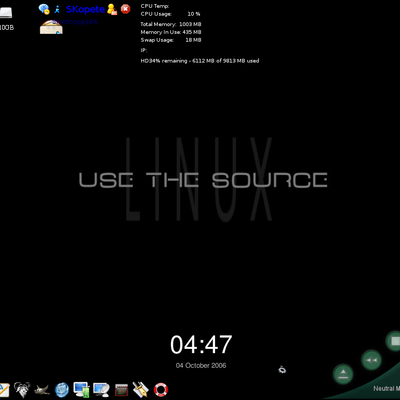Click the red X icon next to SKopete
400x400 pixels.
coord(125,9)
